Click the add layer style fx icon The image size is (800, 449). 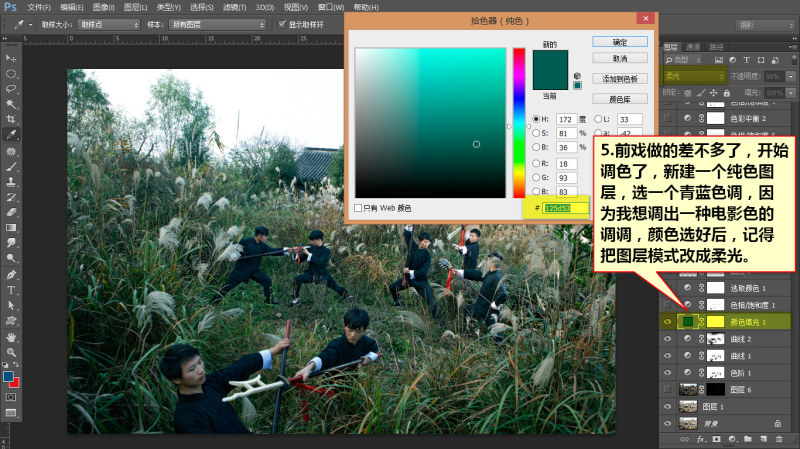[x=701, y=439]
